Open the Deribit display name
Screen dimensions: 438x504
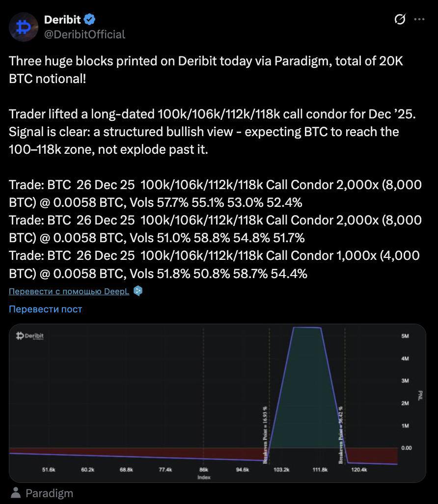[x=62, y=20]
